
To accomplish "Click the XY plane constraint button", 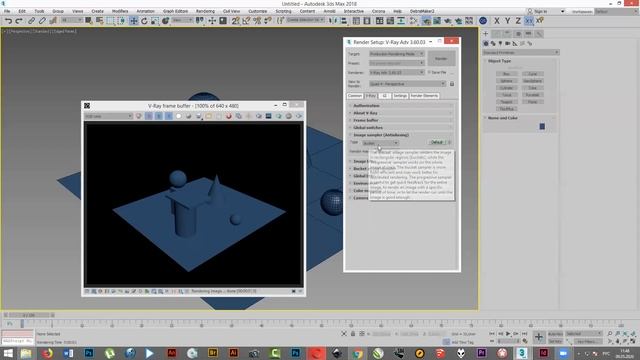I will click(x=529, y=21).
